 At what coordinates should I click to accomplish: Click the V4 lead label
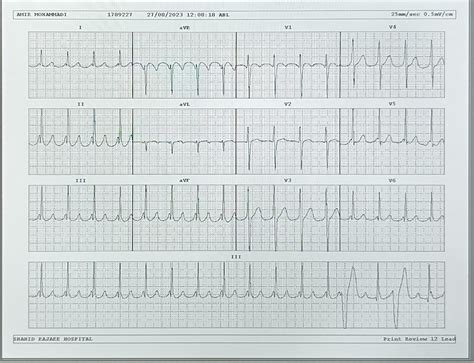(x=392, y=27)
